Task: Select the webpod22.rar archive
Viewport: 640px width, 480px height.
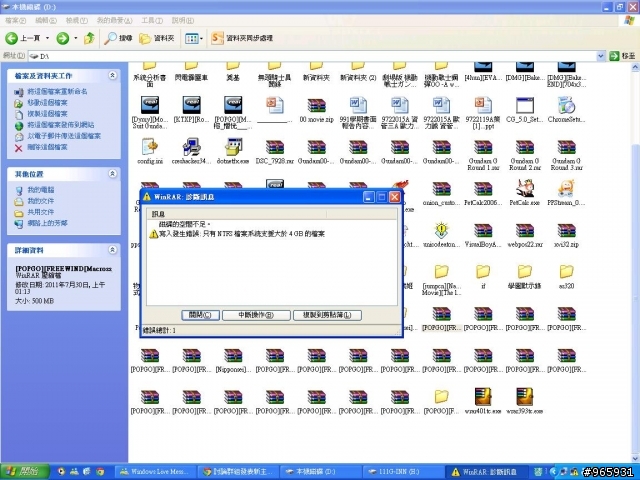Action: [x=525, y=231]
